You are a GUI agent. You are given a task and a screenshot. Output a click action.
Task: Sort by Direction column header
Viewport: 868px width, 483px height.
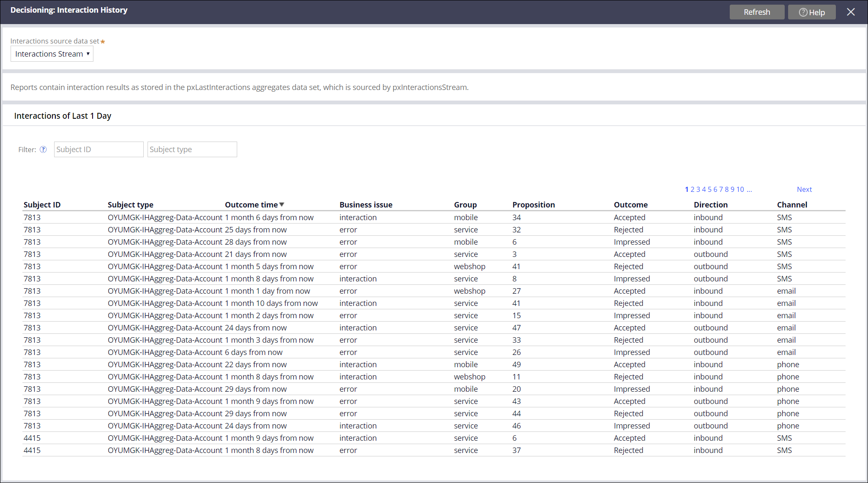(710, 205)
